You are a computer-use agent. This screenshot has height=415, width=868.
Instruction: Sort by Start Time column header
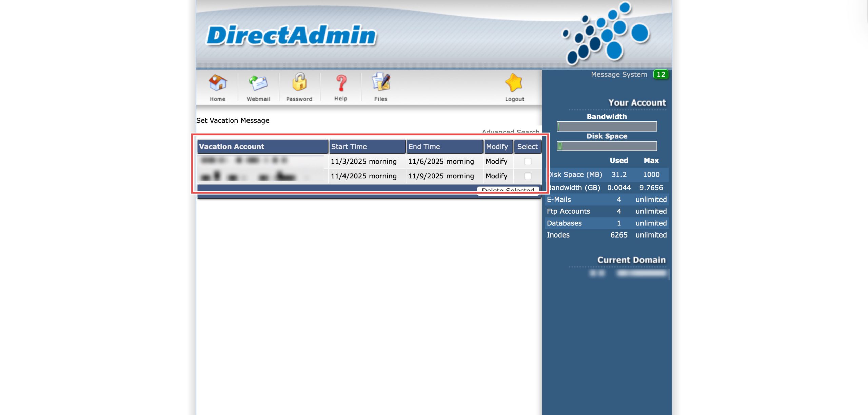click(x=349, y=147)
